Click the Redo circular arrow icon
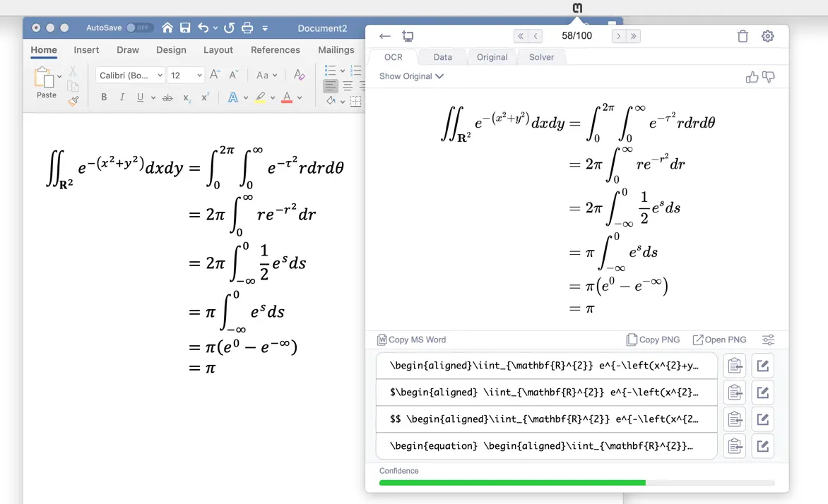The height and width of the screenshot is (504, 828). (229, 28)
